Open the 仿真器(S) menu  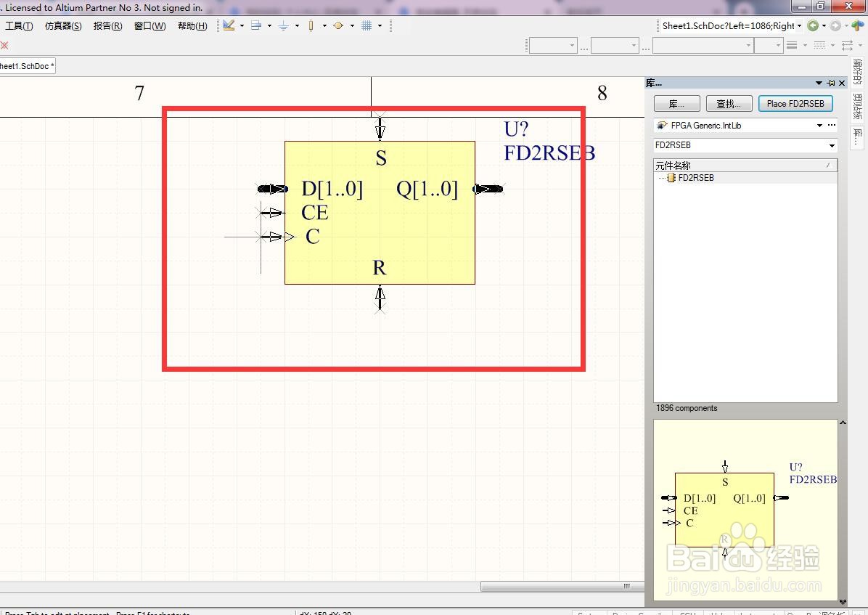63,26
